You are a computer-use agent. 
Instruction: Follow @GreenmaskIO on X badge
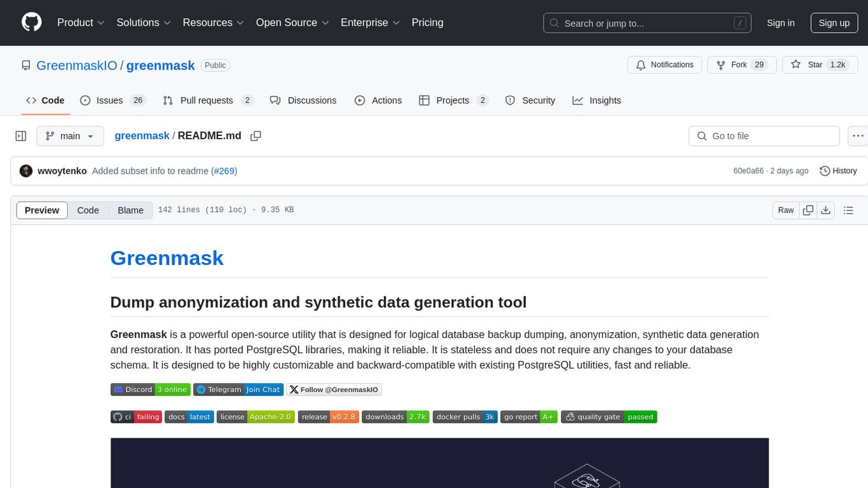click(x=334, y=390)
